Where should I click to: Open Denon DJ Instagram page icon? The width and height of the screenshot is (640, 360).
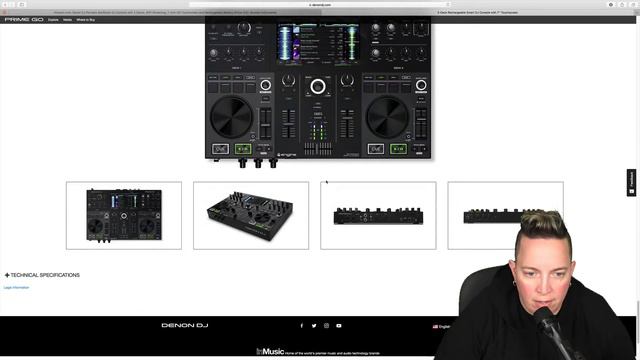(x=326, y=326)
